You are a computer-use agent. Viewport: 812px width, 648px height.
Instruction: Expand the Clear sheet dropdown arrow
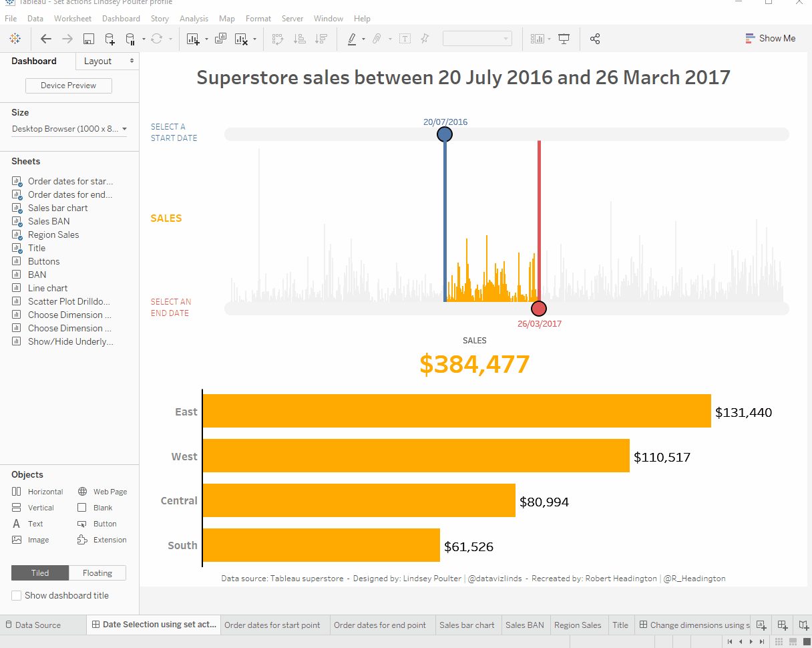click(254, 39)
